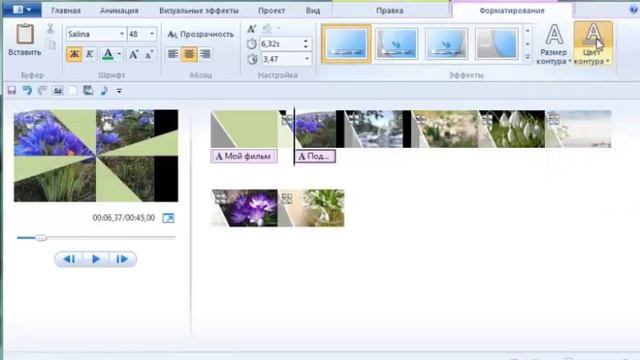This screenshot has height=360, width=640.
Task: Decrease start time with the down stepper arrow
Action: coord(306,47)
